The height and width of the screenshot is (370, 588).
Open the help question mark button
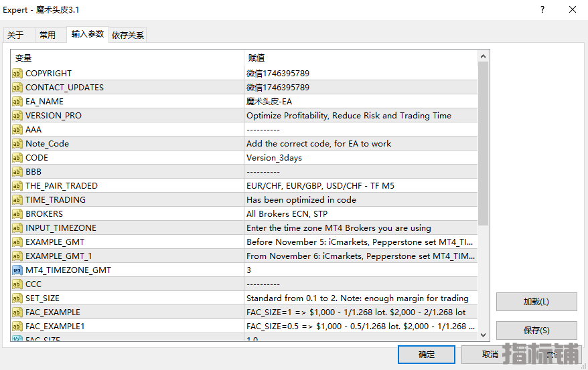[542, 9]
